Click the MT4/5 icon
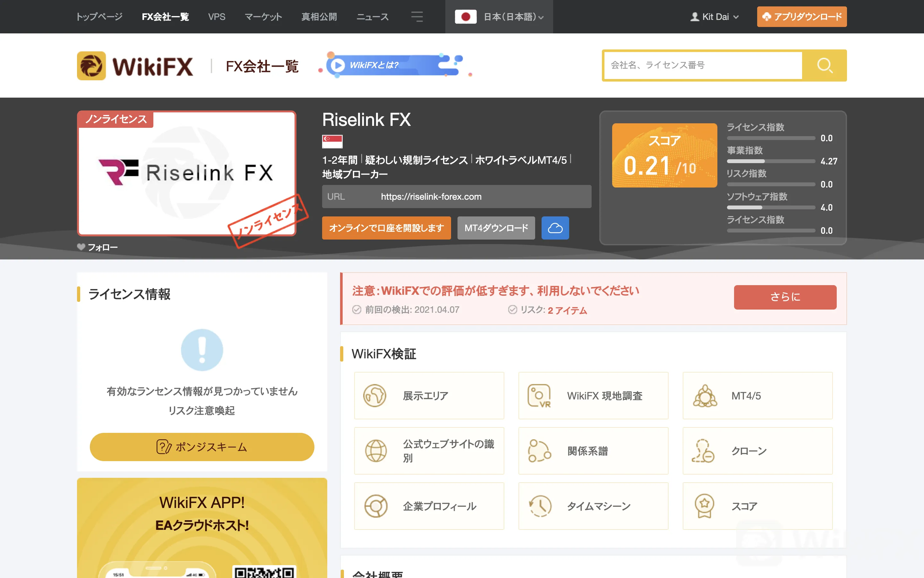The image size is (924, 578). coord(705,395)
